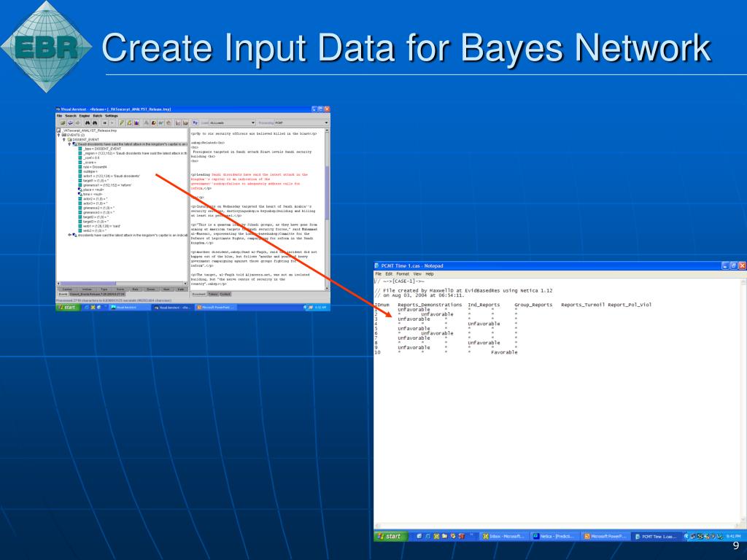Click Start button on Notepad screenshot taskbar

[391, 536]
